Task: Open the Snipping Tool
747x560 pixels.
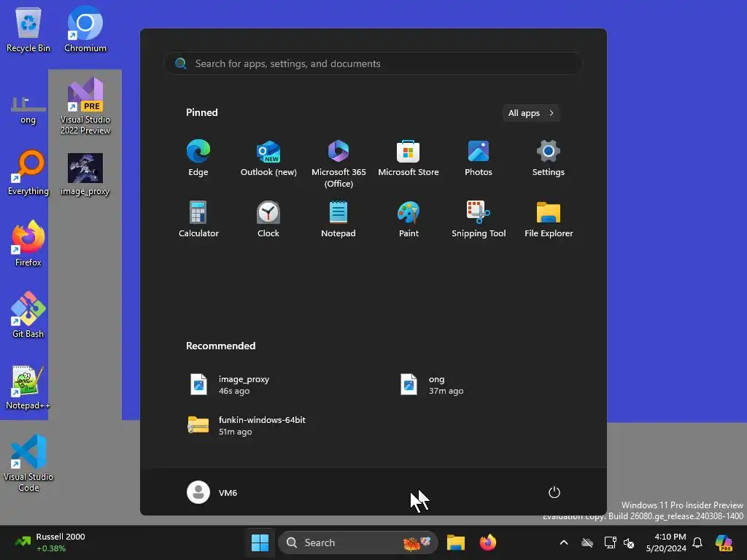Action: click(479, 219)
